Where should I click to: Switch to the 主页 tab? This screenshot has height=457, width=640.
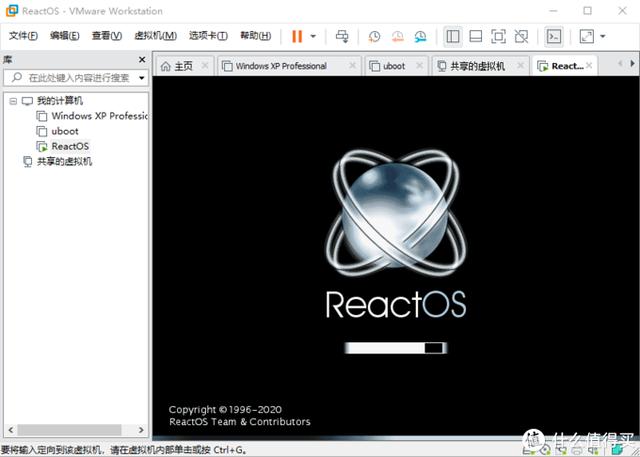coord(184,66)
